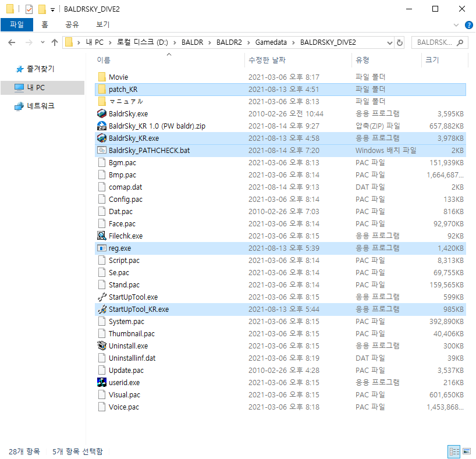This screenshot has height=459, width=476.
Task: Select the Thumbnail.pac file name
Action: coord(132,333)
